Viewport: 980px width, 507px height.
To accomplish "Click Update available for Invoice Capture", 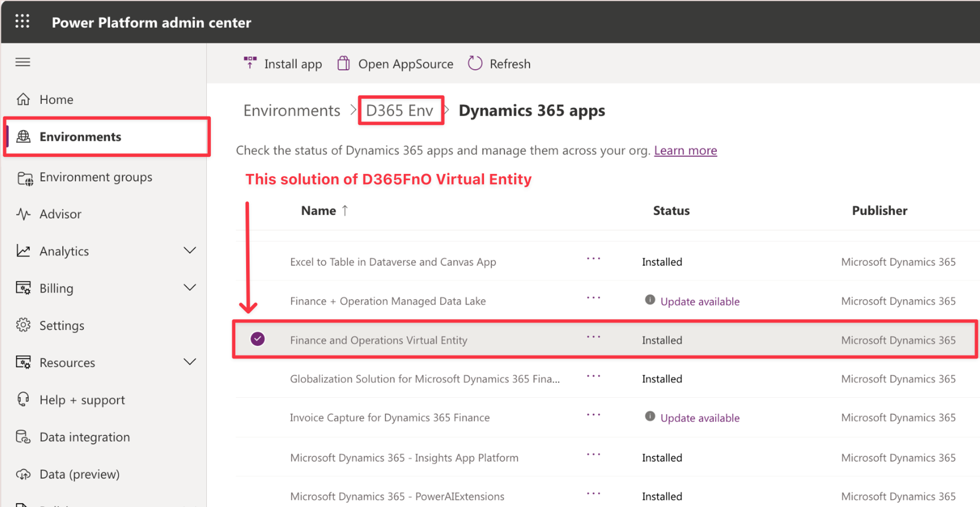I will (699, 418).
